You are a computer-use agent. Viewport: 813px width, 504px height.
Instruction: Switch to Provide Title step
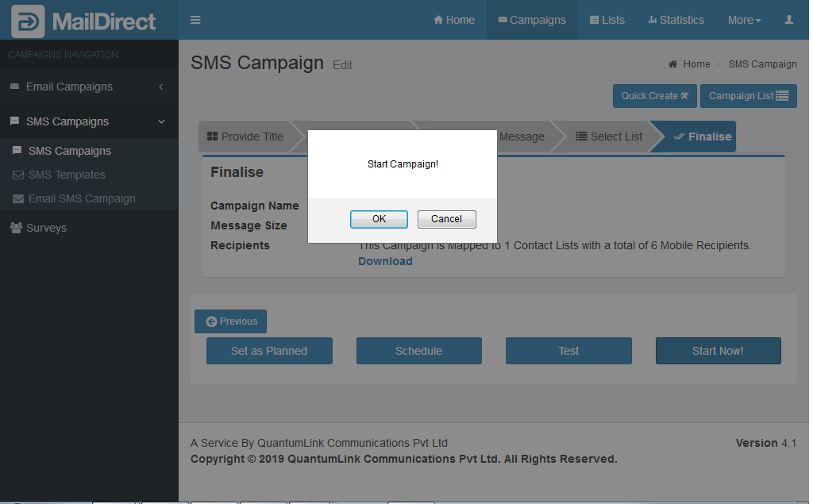tap(245, 137)
